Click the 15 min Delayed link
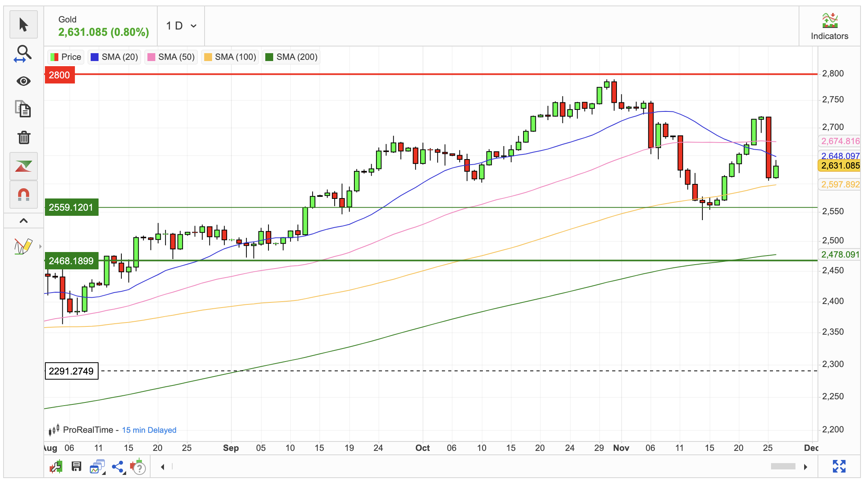868x482 pixels. pos(149,430)
